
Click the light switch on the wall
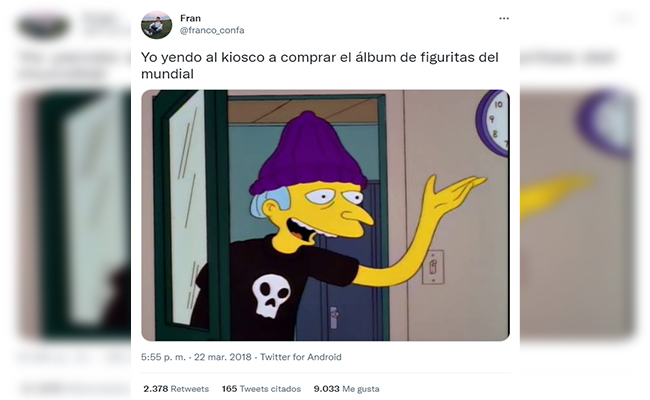point(433,267)
